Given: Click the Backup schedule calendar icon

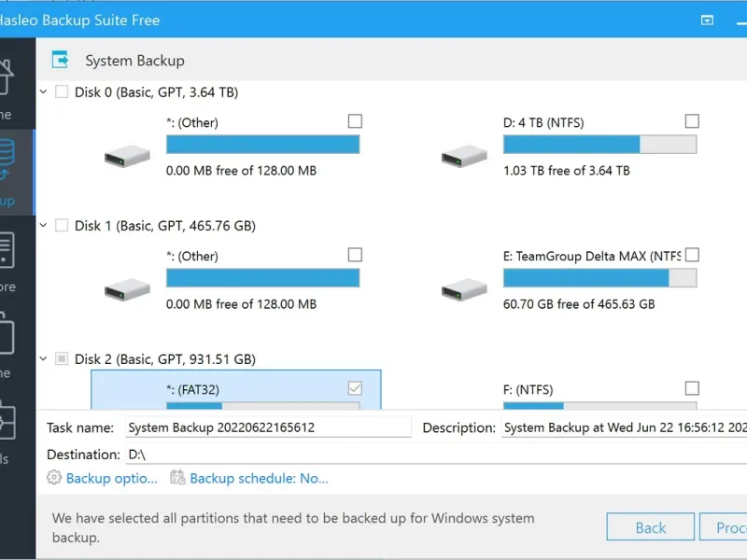Looking at the screenshot, I should (177, 478).
